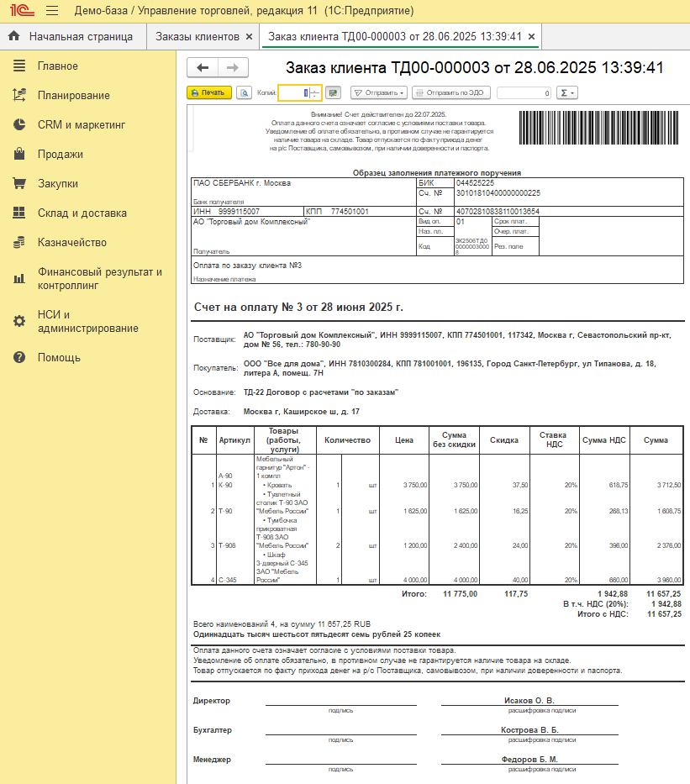Click the Склад grid icon
The width and height of the screenshot is (690, 784).
19,213
